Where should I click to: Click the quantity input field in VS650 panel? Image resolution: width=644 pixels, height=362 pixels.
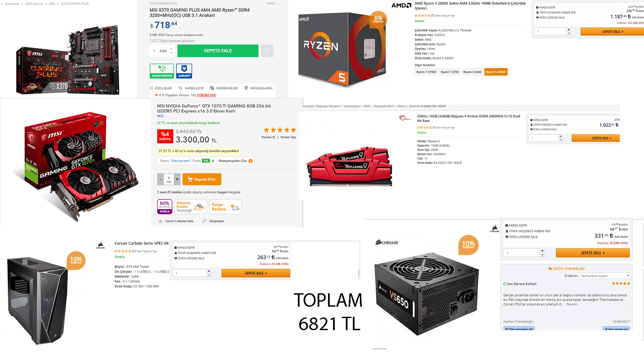pyautogui.click(x=521, y=253)
